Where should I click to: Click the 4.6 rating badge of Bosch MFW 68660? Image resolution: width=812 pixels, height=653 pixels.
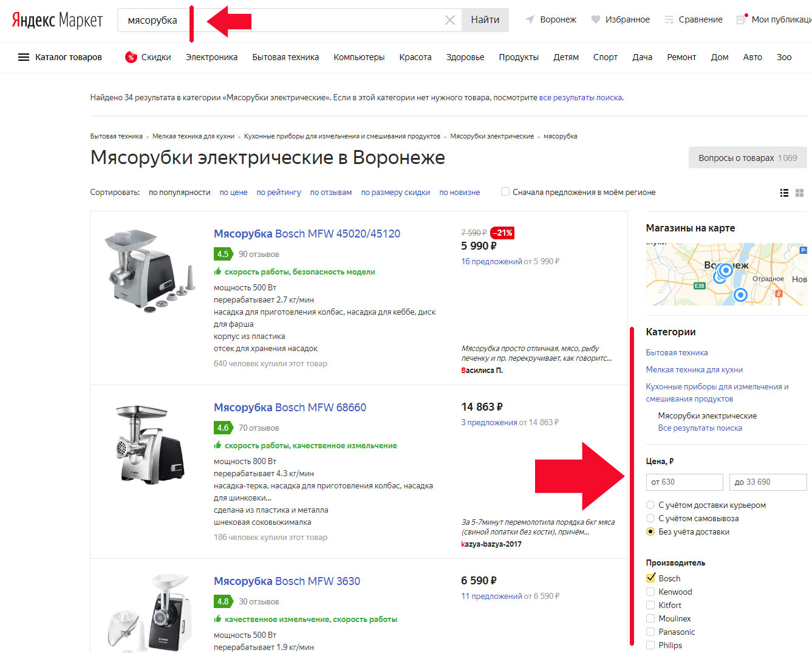(x=223, y=428)
